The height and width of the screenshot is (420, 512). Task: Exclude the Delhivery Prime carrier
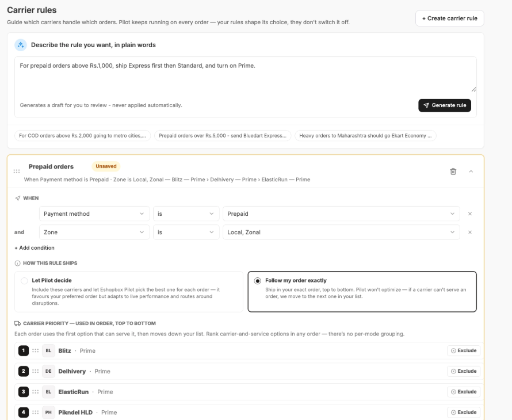click(x=464, y=371)
